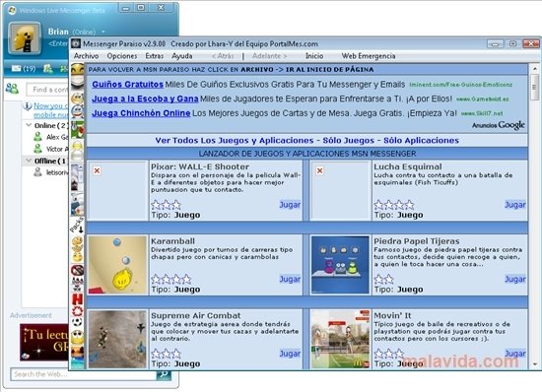This screenshot has height=392, width=542.
Task: Click Jugar for Pixar: WALL-E Shooter
Action: pyautogui.click(x=290, y=205)
